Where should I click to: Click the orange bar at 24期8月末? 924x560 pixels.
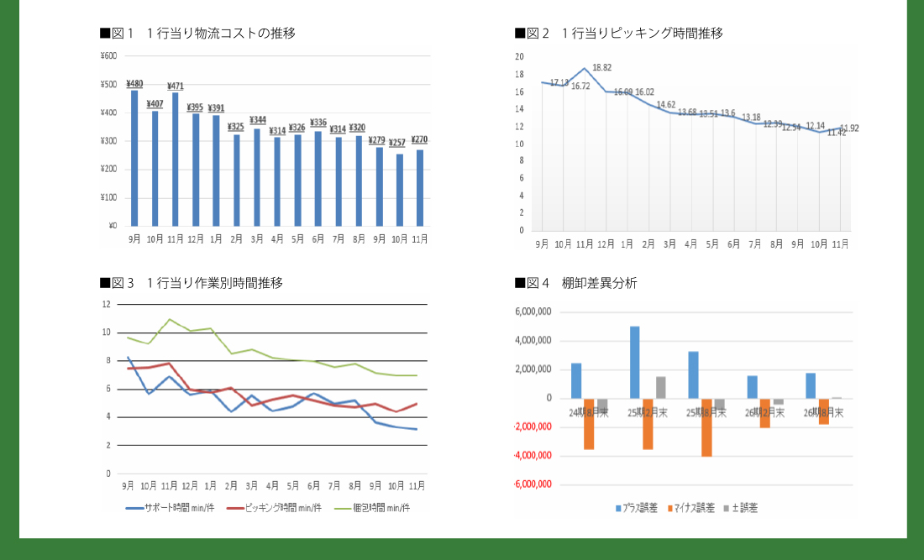(589, 424)
